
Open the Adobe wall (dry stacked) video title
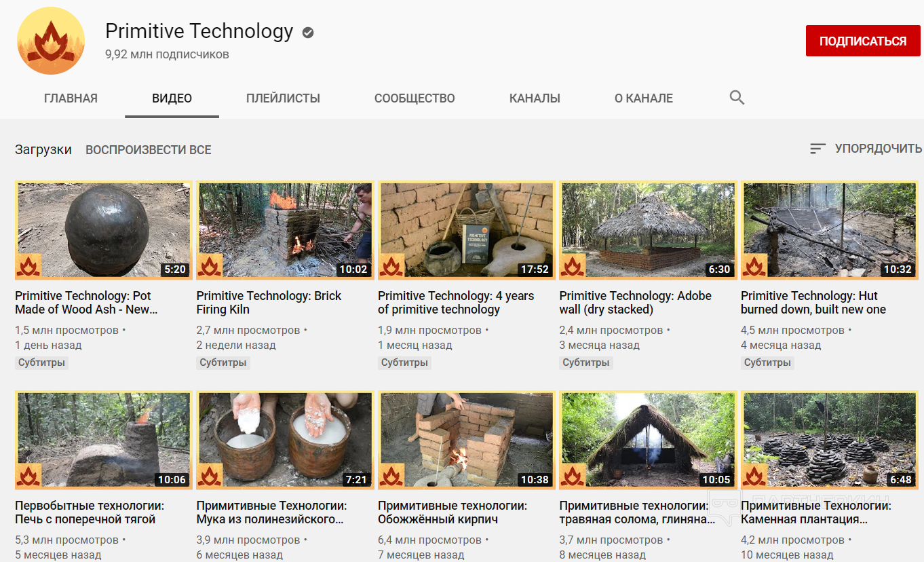point(636,303)
